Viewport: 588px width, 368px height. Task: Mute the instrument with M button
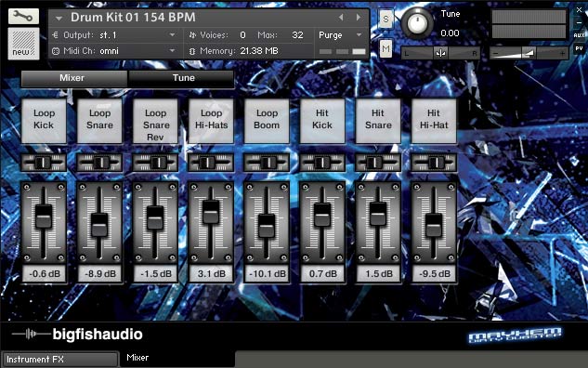(385, 48)
